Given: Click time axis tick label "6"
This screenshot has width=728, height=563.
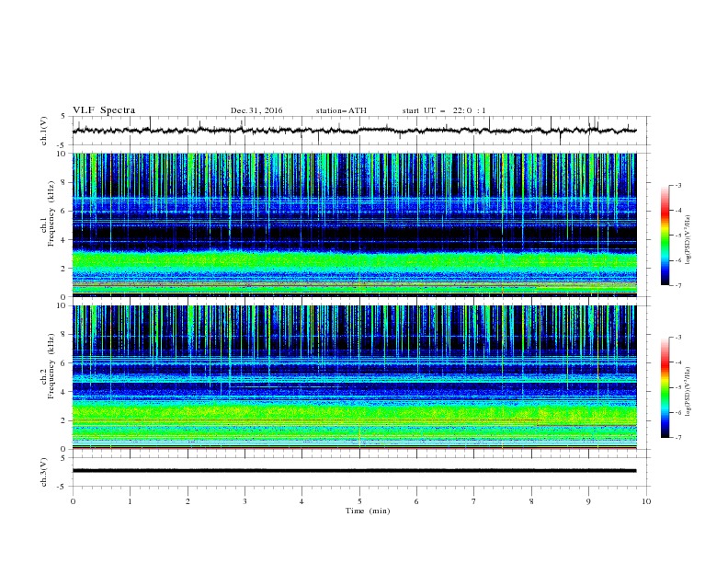Looking at the screenshot, I should (x=416, y=501).
